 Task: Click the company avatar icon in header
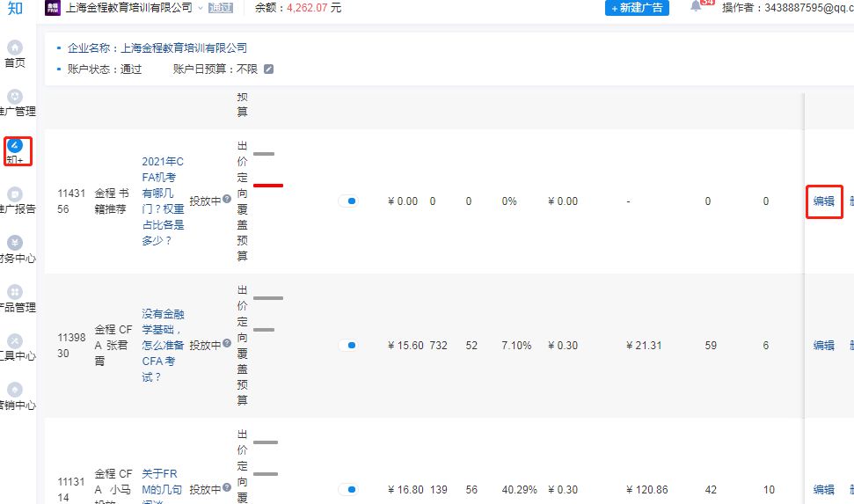(x=53, y=8)
